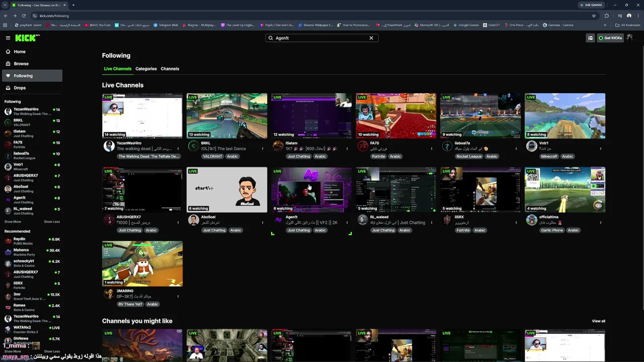Open Agen1t in the Following sidebar list

click(x=32, y=200)
